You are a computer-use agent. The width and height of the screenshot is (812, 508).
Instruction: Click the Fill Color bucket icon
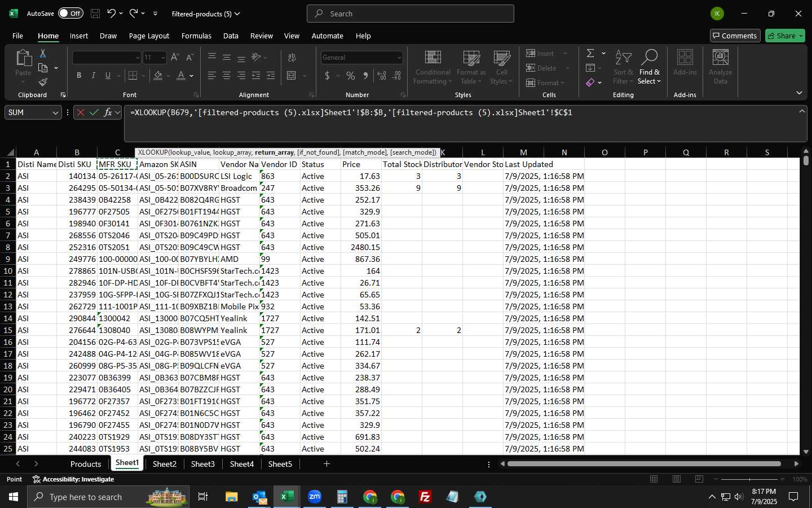158,75
